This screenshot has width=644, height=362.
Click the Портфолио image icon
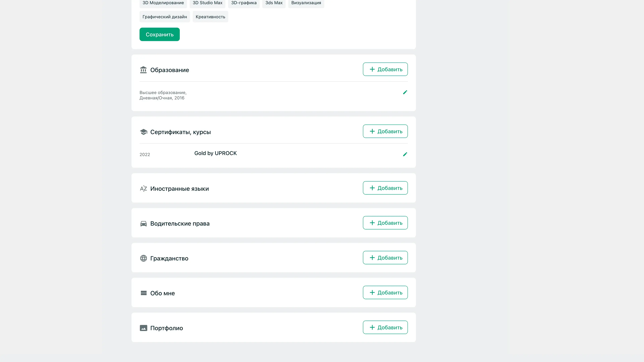pyautogui.click(x=143, y=328)
